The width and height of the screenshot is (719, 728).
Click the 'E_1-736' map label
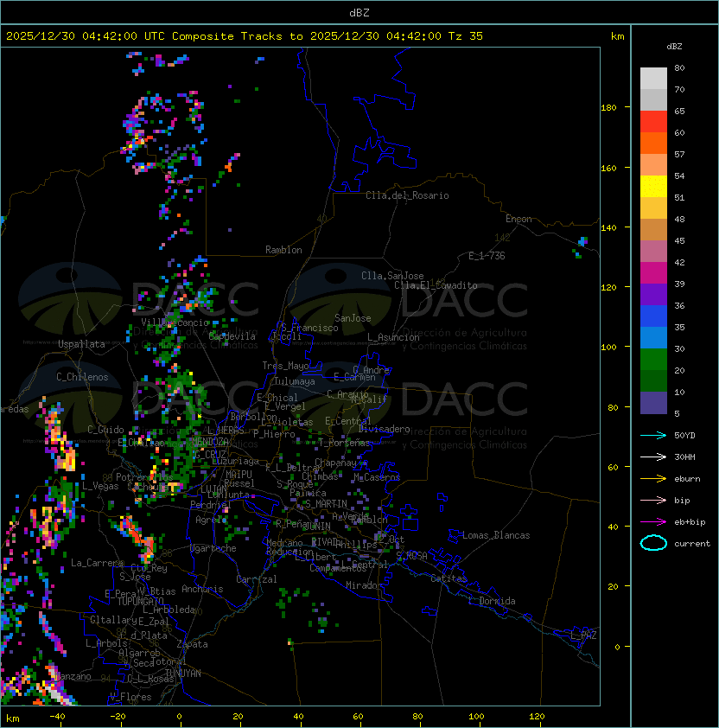point(487,256)
